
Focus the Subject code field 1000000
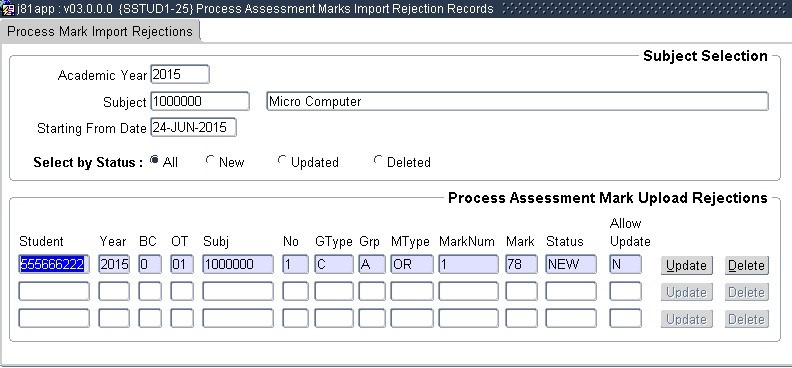point(200,101)
